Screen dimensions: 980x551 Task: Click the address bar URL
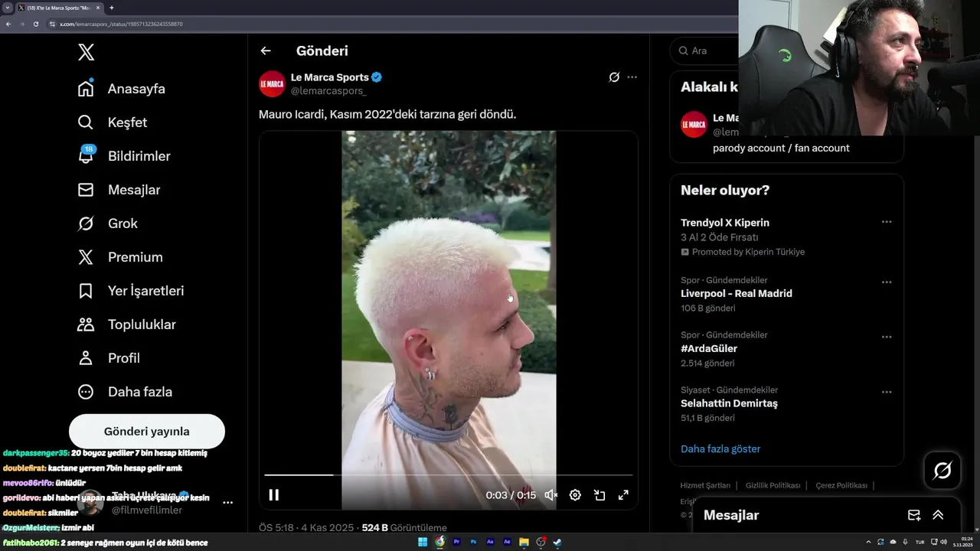(x=121, y=24)
